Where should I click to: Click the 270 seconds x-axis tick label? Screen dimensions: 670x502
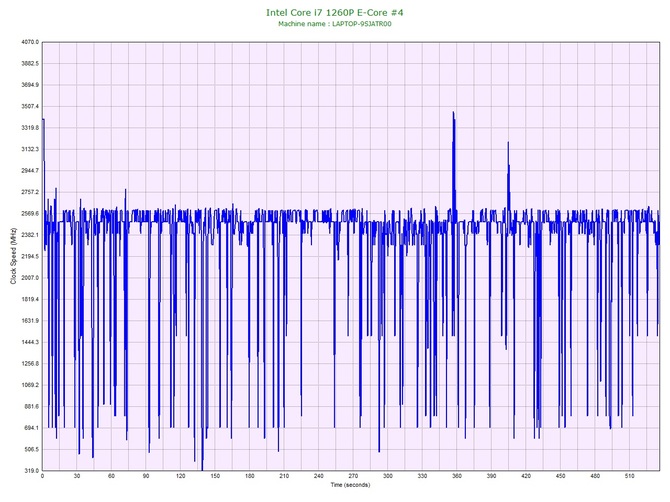pos(353,476)
